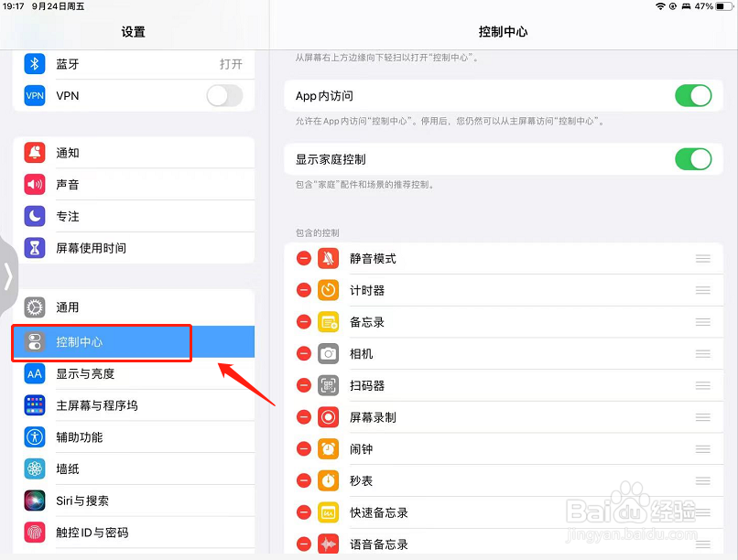Click the 墙纸 flower icon

[x=35, y=468]
